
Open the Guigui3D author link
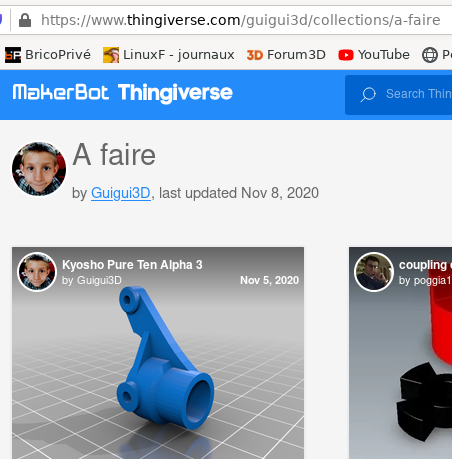pyautogui.click(x=121, y=193)
